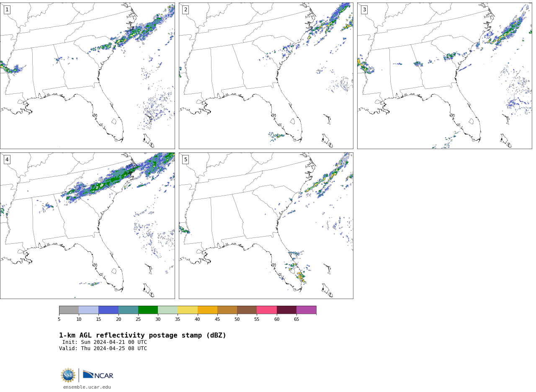Viewport: 536px width, 392px height.
Task: Click the 'Valid: Thu 2024-04-25 08 UTC' text
Action: tap(103, 348)
